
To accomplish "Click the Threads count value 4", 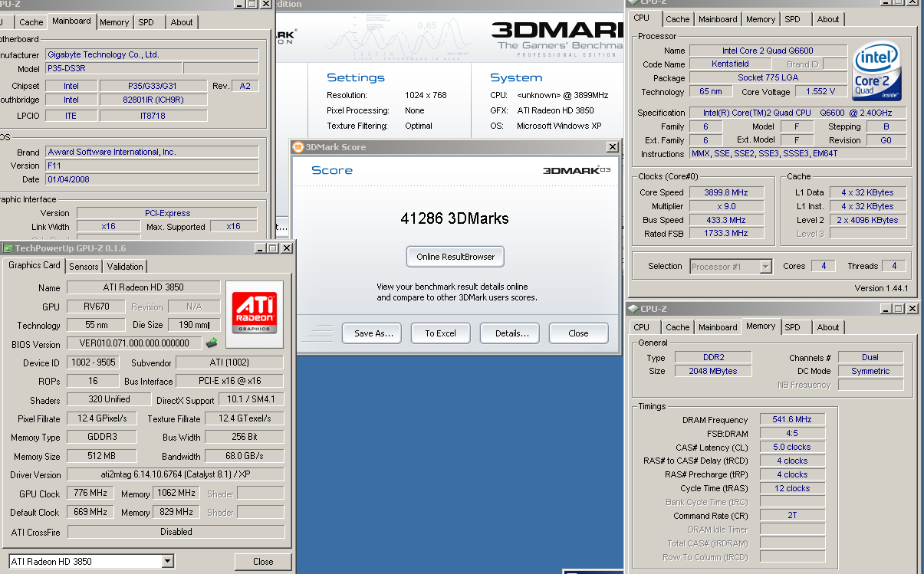I will coord(893,267).
